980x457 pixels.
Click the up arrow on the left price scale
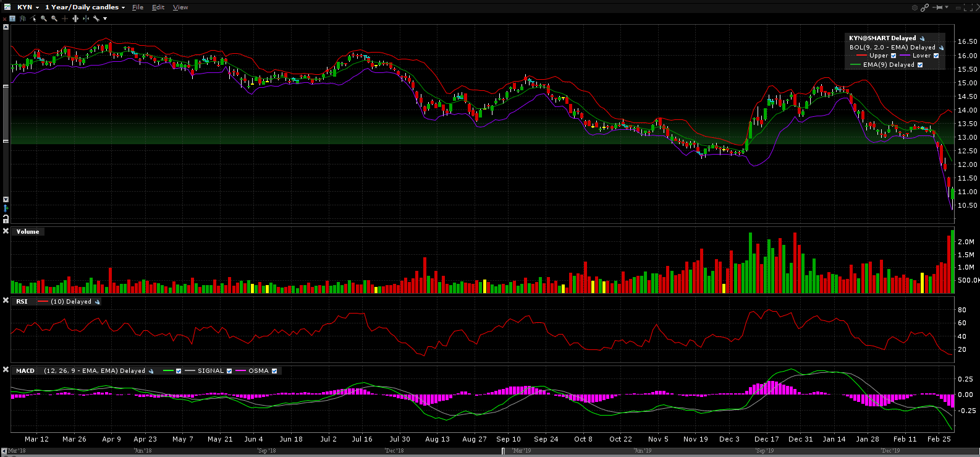6,27
